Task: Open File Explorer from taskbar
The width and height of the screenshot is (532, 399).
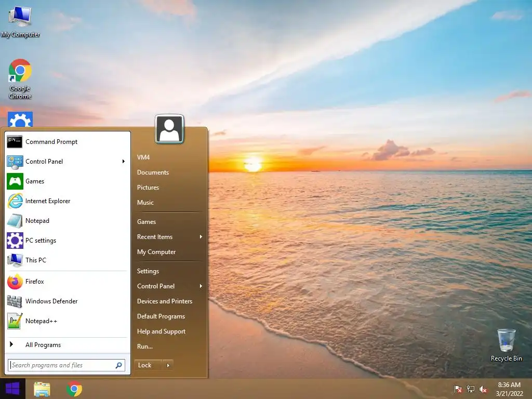Action: tap(42, 389)
